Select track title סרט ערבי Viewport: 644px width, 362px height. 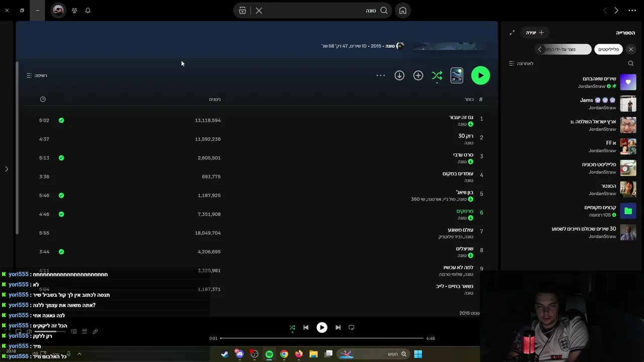(463, 155)
